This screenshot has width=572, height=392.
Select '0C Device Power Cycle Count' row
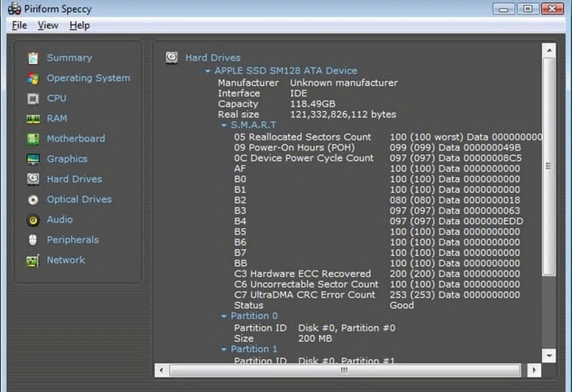coord(378,158)
